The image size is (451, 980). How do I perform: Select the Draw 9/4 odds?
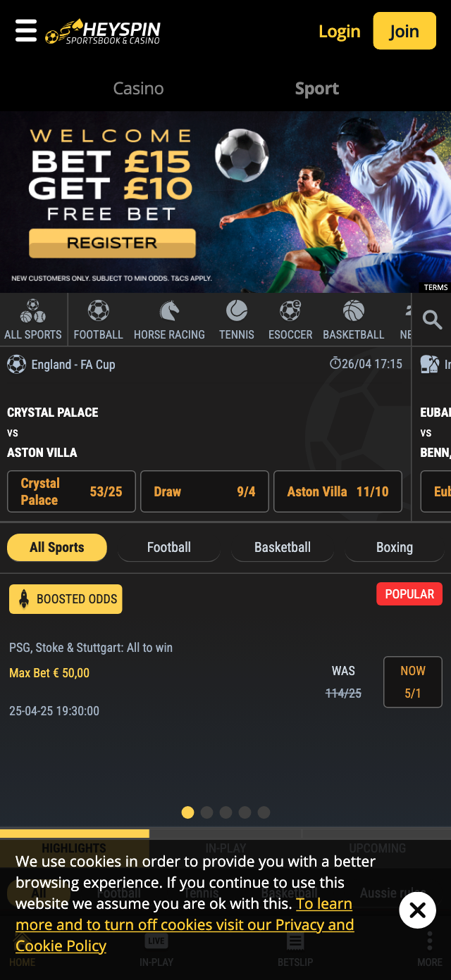(204, 491)
